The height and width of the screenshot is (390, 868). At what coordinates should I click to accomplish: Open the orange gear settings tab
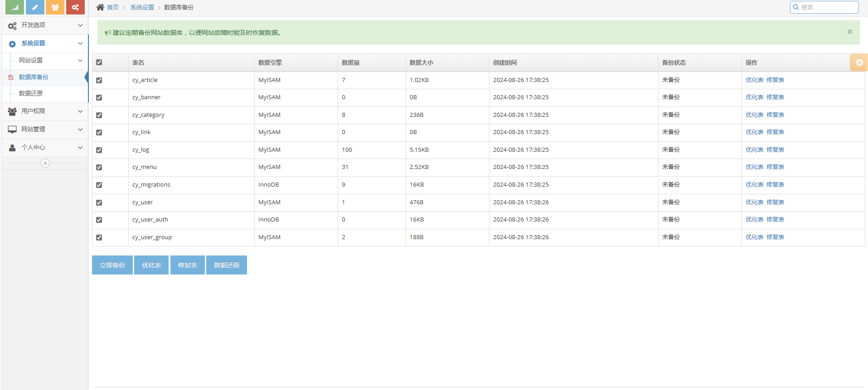[859, 63]
